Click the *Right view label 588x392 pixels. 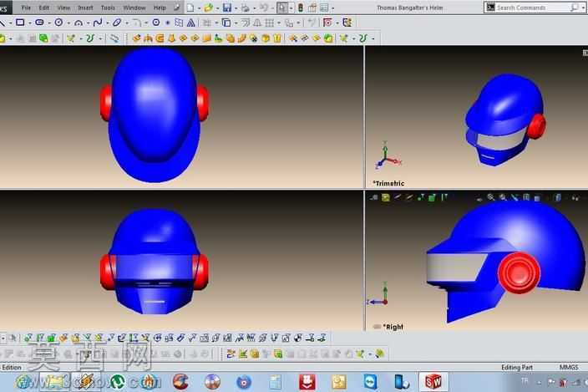click(393, 327)
